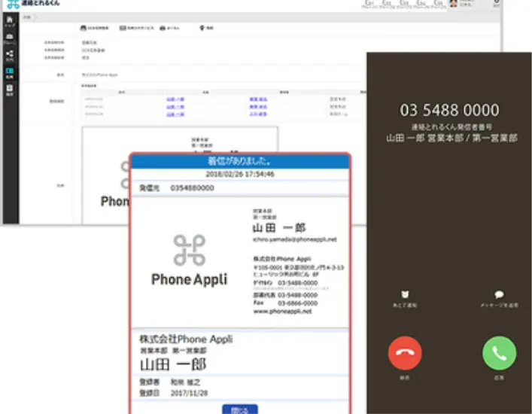Click 山田 一郎 営業本部 / 第一営業部 on phone screen

(451, 138)
